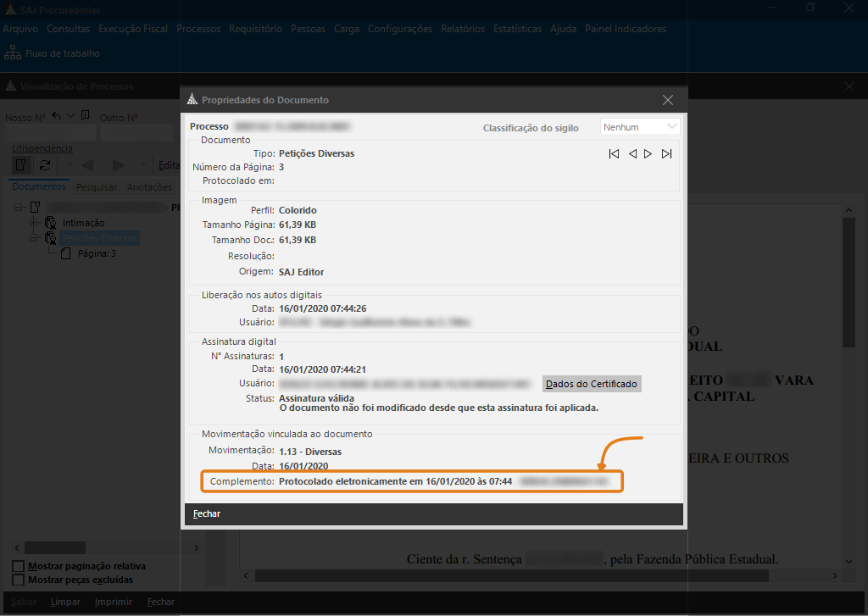Collapse the Petições Diversas tree node
The image size is (868, 616).
coord(35,238)
